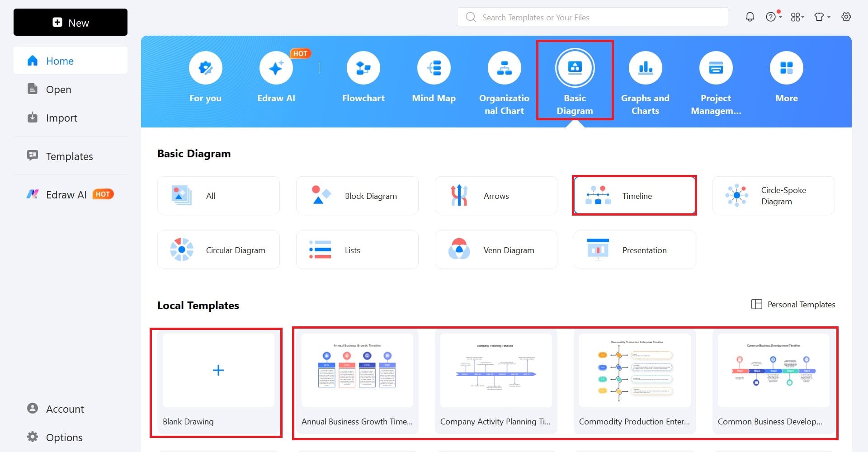The height and width of the screenshot is (452, 868).
Task: Open notifications bell icon
Action: (750, 17)
